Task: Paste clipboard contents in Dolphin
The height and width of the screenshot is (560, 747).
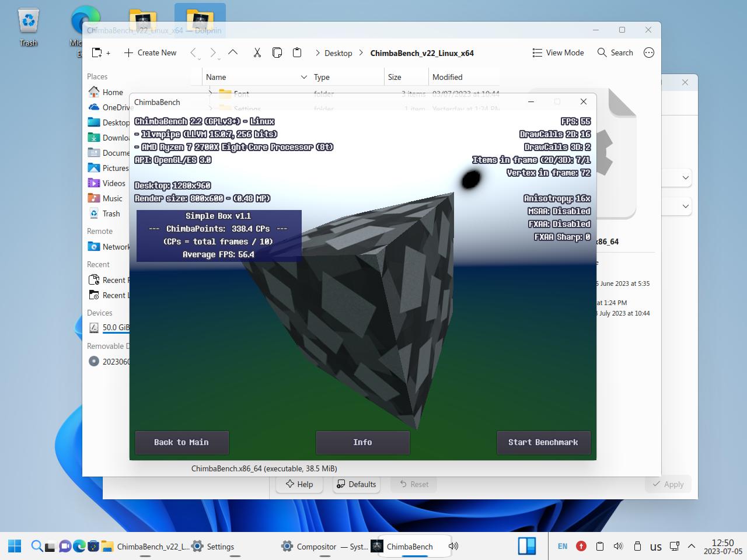Action: coord(297,52)
